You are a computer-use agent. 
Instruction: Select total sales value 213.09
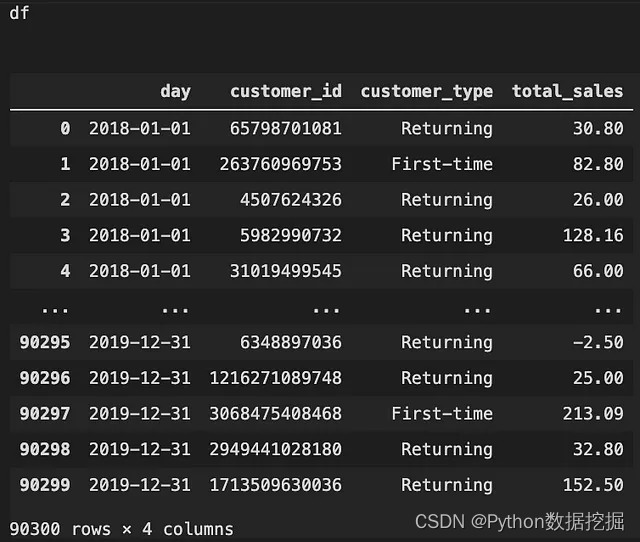[x=593, y=413]
